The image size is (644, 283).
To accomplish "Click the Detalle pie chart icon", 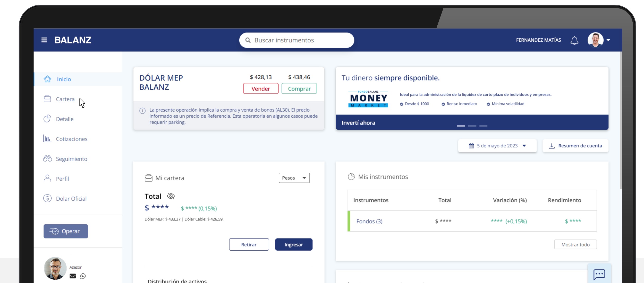I will coord(47,119).
